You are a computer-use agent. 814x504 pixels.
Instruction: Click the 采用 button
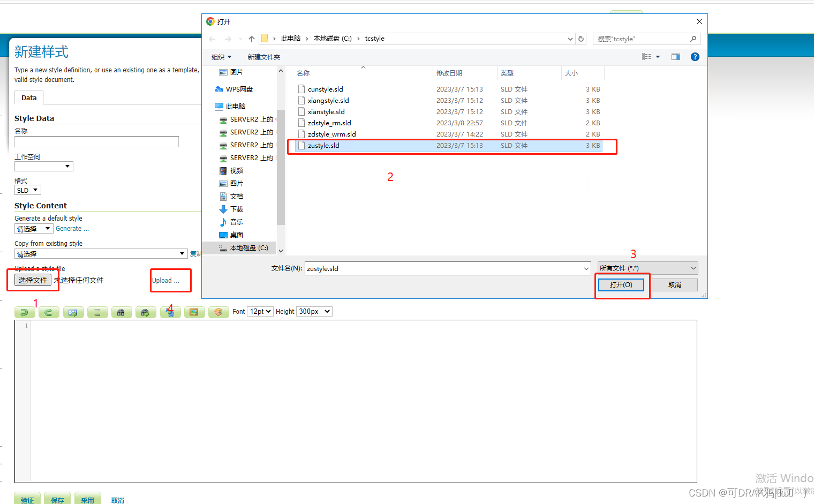pyautogui.click(x=87, y=500)
